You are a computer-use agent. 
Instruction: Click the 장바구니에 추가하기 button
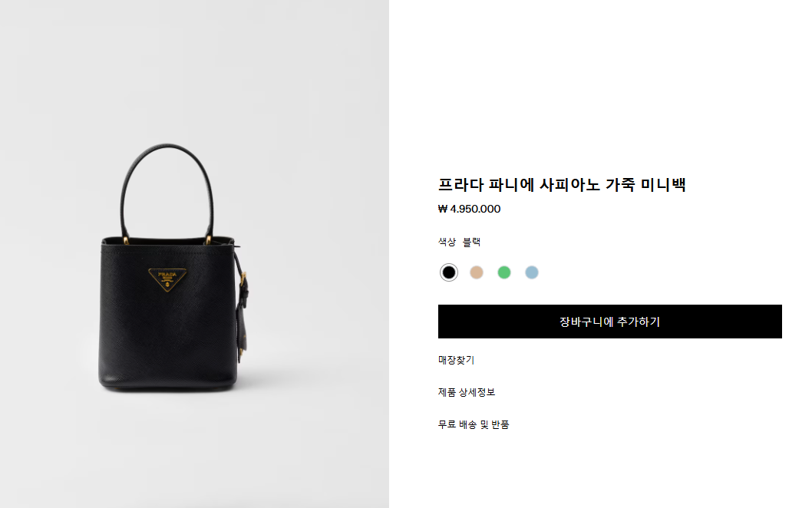point(609,322)
